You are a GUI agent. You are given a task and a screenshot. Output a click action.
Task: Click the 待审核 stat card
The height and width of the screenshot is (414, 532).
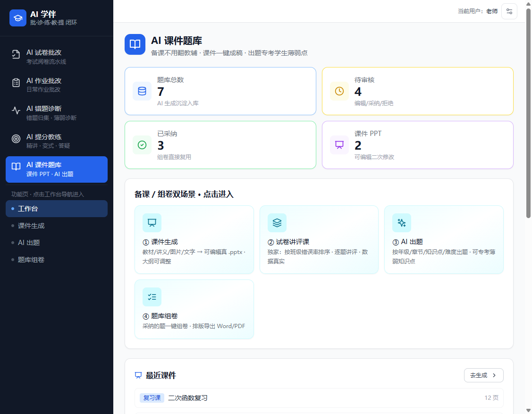tap(417, 91)
